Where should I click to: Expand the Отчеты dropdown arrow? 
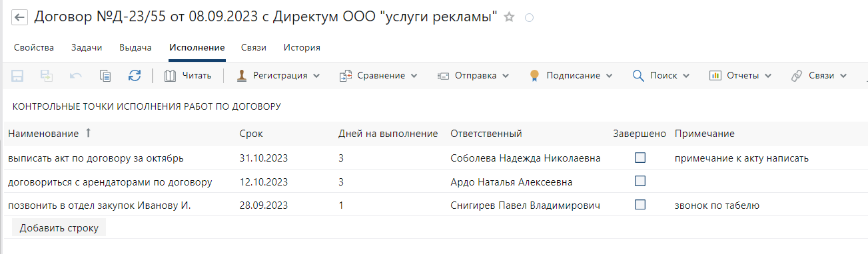pyautogui.click(x=768, y=76)
